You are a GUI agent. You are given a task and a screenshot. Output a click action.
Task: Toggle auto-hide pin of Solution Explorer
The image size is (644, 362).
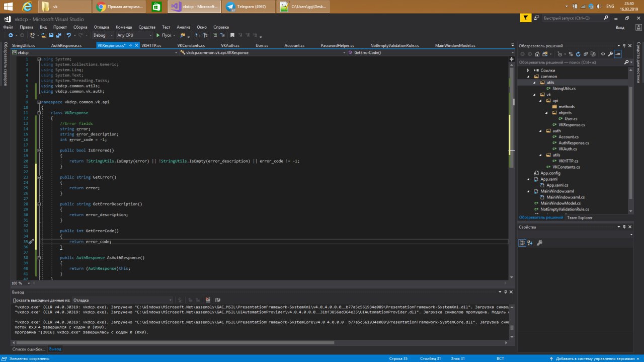624,45
